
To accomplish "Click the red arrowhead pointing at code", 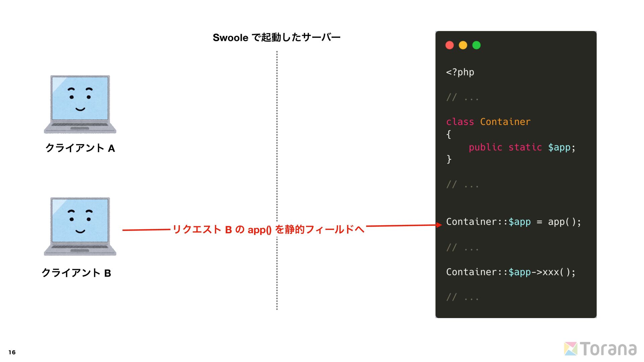I will pyautogui.click(x=439, y=225).
